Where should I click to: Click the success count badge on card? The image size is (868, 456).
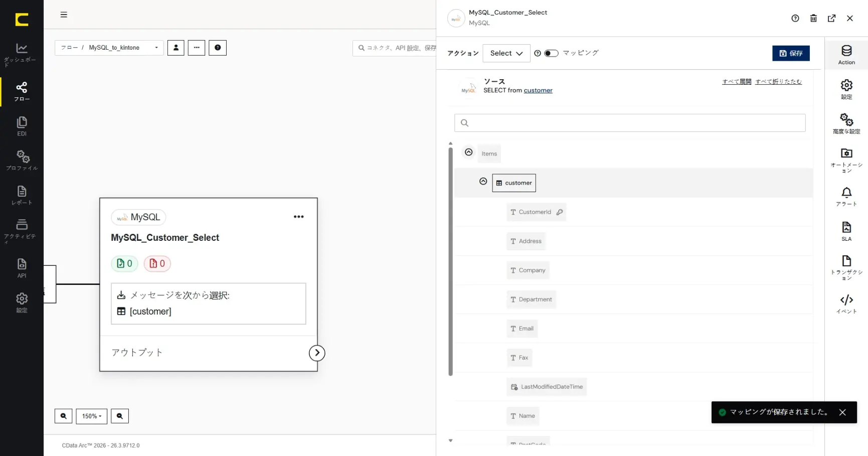tap(124, 263)
